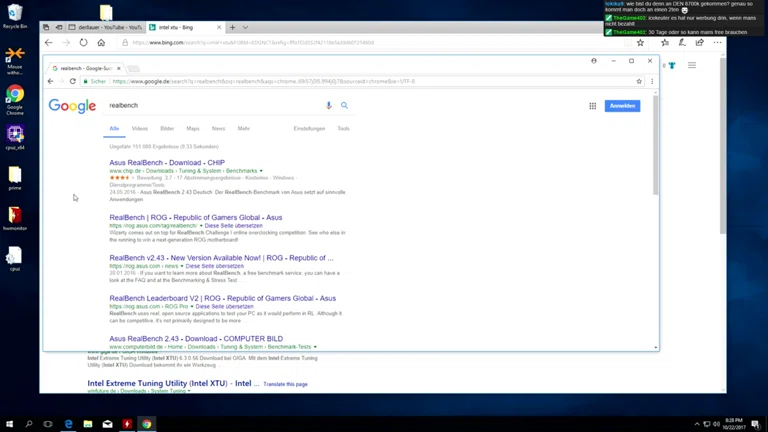The height and width of the screenshot is (432, 768).
Task: Select the prime desktop folder icon
Action: [15, 178]
